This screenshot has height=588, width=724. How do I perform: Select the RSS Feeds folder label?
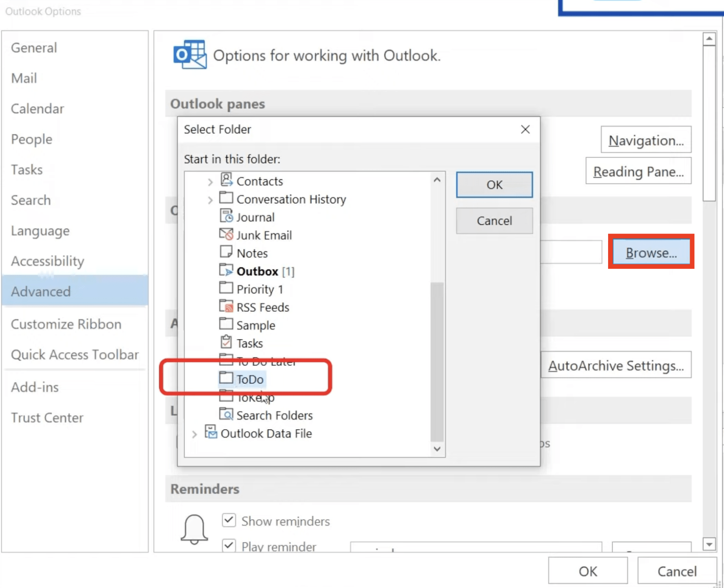click(263, 307)
